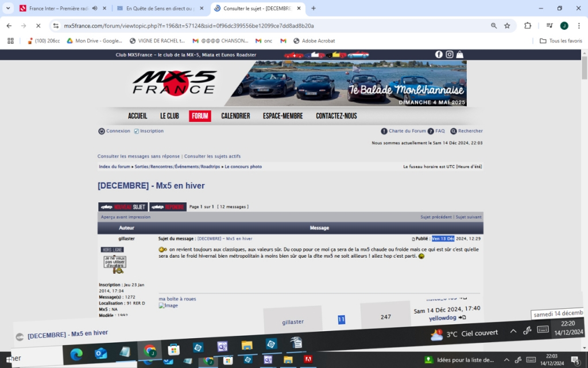Viewport: 588px width, 368px height.
Task: Open the ma boite à roues signature link
Action: (177, 299)
